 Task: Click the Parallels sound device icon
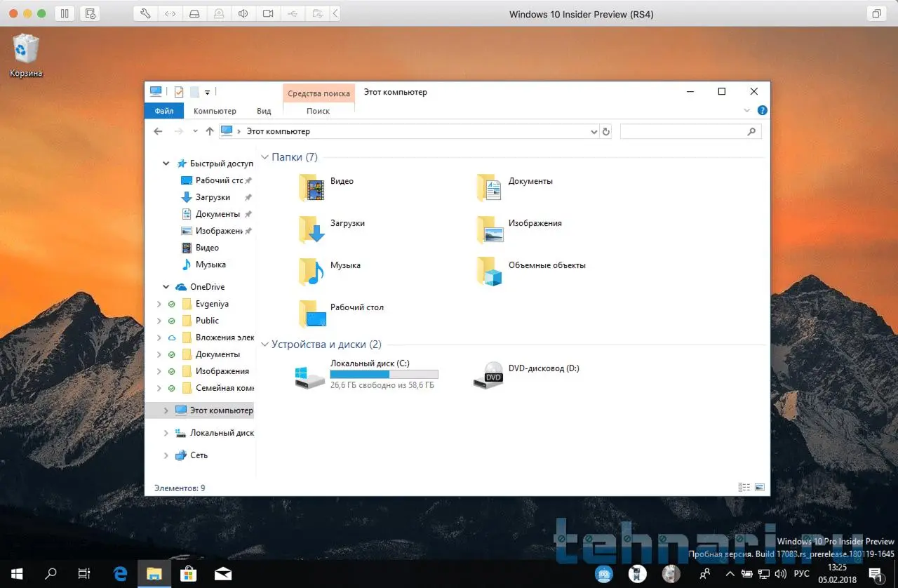[243, 13]
